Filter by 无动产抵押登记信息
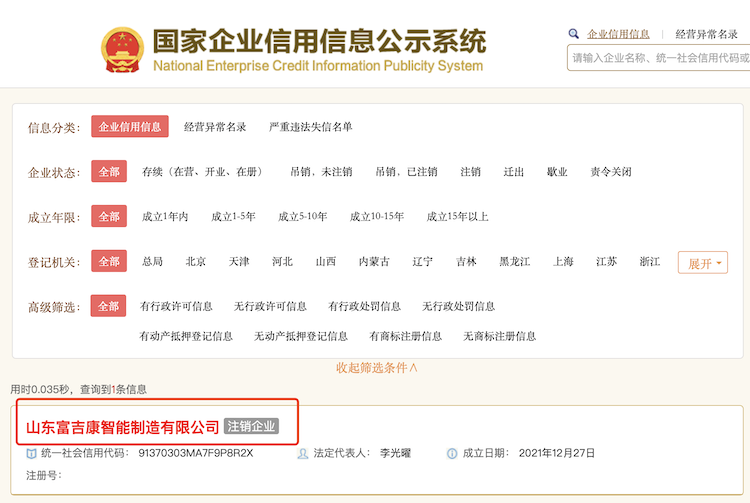 coord(301,336)
